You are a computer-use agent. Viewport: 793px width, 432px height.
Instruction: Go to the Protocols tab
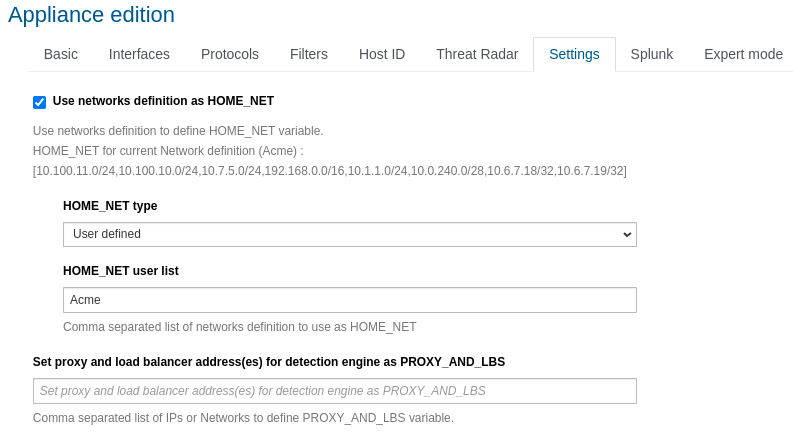pyautogui.click(x=230, y=54)
